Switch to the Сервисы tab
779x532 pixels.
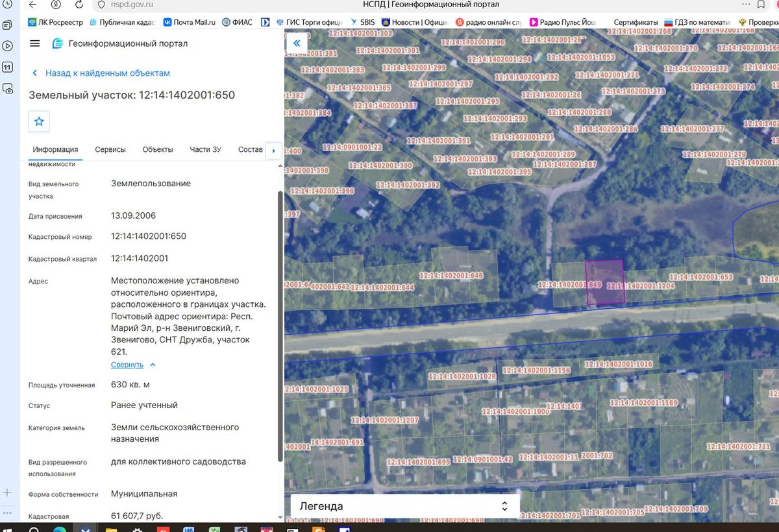point(110,150)
